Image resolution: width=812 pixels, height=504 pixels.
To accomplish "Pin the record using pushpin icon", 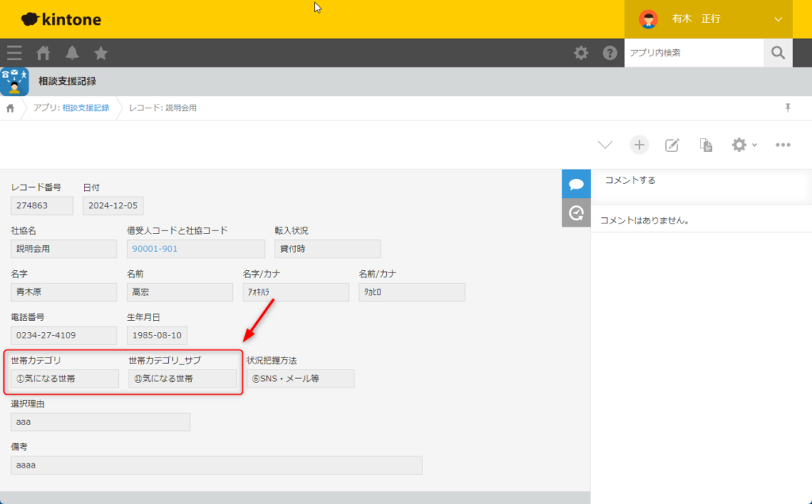I will click(787, 108).
